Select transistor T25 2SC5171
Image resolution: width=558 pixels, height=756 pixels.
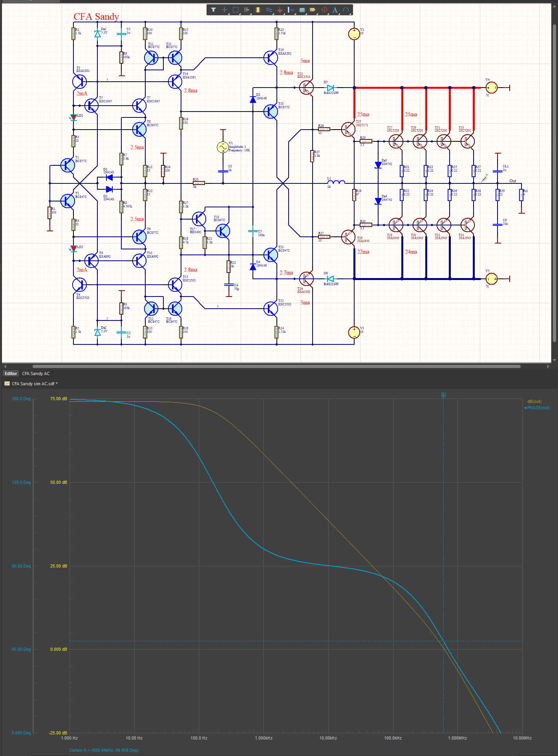point(348,129)
